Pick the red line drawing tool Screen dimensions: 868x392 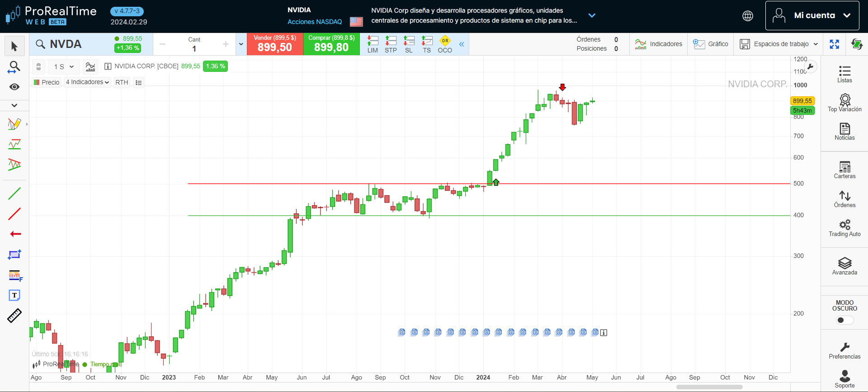(14, 214)
